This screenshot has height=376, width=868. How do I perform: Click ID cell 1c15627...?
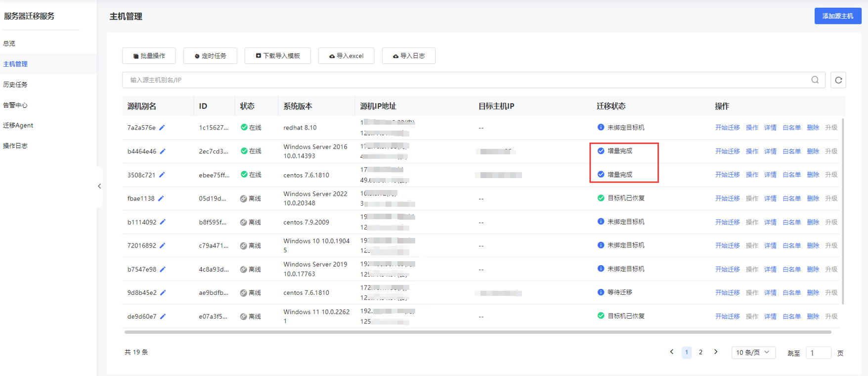tap(214, 128)
